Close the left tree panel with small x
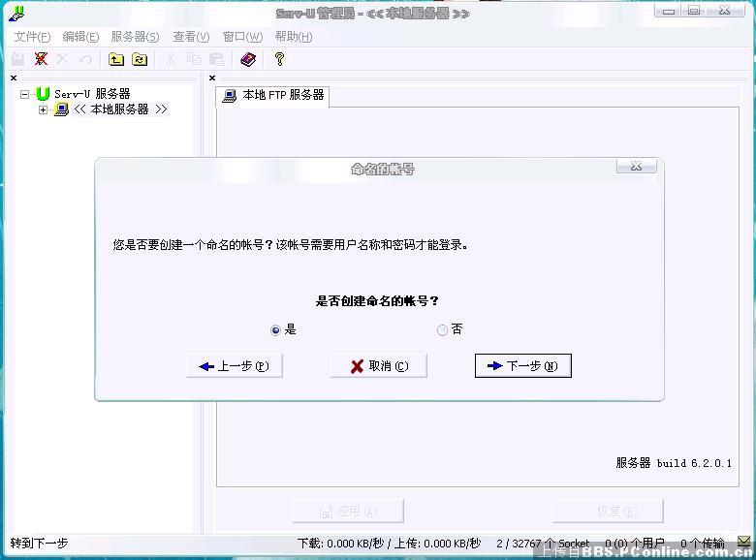This screenshot has height=560, width=756. point(14,78)
